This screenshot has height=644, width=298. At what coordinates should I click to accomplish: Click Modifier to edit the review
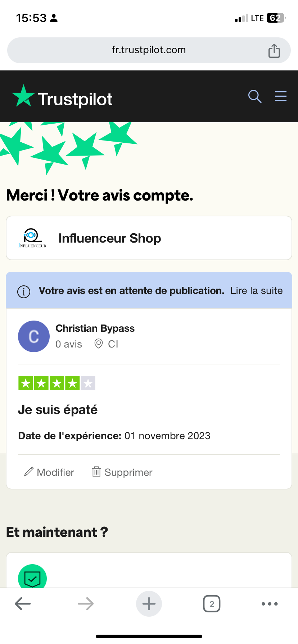pyautogui.click(x=49, y=472)
